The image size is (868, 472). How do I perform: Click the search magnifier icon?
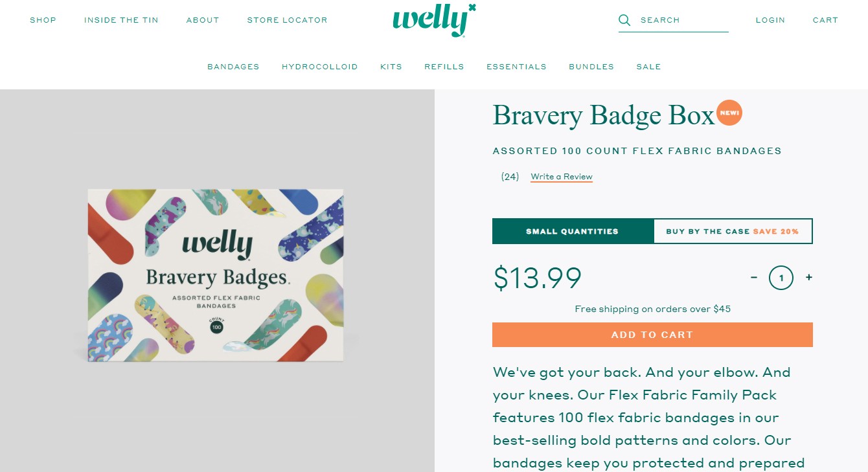click(624, 20)
